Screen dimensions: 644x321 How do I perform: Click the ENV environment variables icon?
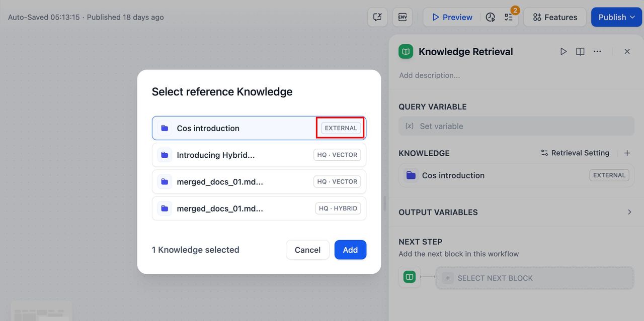click(x=403, y=17)
